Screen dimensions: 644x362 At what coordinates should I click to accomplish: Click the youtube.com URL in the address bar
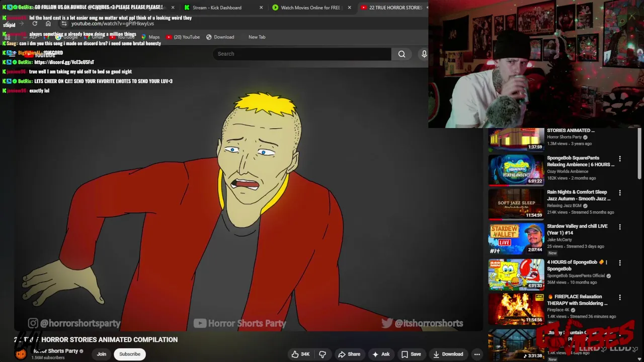pyautogui.click(x=112, y=24)
